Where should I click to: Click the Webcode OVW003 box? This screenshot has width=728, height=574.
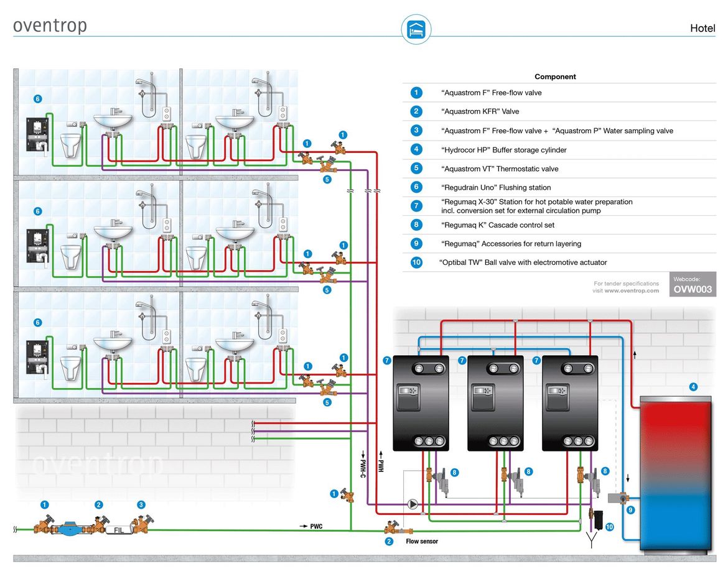pyautogui.click(x=693, y=284)
